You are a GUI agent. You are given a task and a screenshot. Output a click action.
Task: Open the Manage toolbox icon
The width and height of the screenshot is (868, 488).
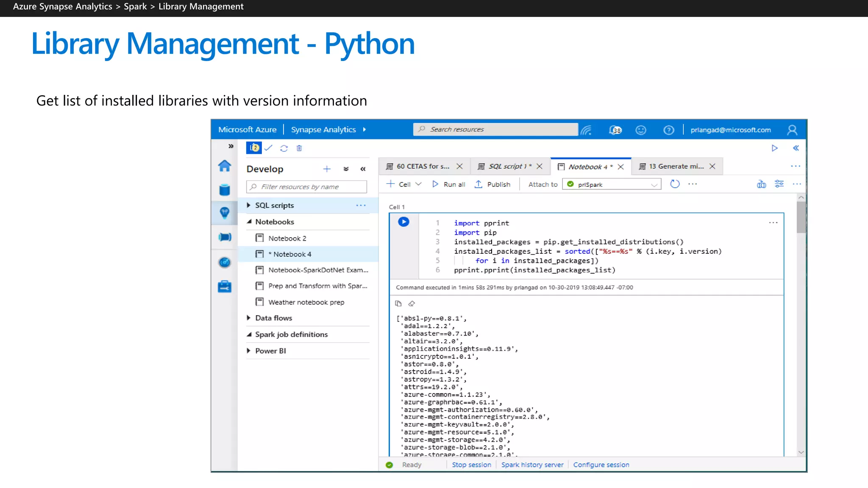tap(225, 287)
